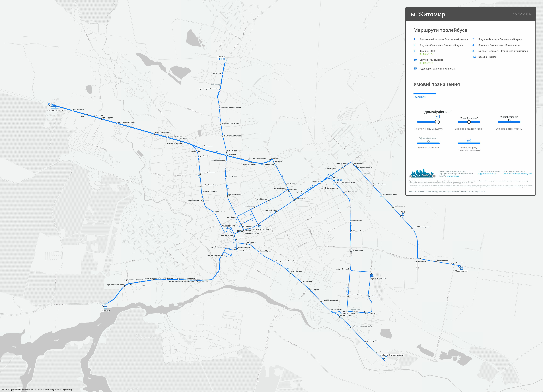
Task: Click the EasyWay logo in the legend
Action: [422, 173]
